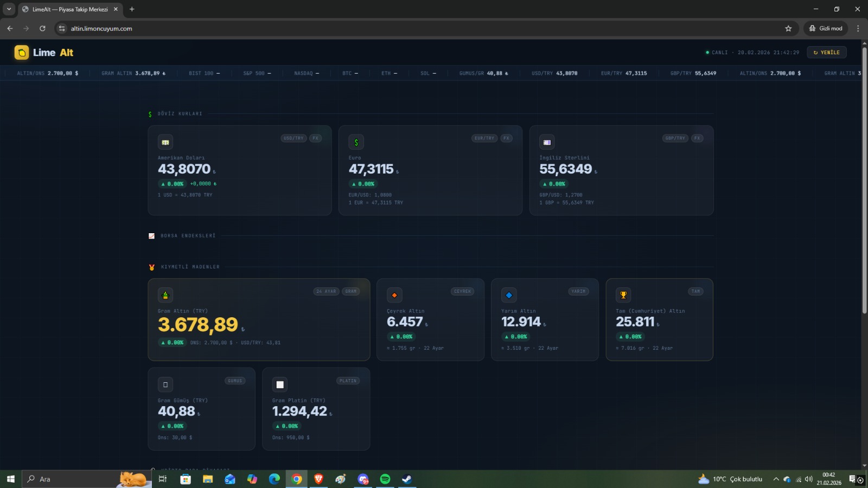Image resolution: width=868 pixels, height=488 pixels.
Task: Click the Gram Platin white square icon
Action: pos(280,384)
